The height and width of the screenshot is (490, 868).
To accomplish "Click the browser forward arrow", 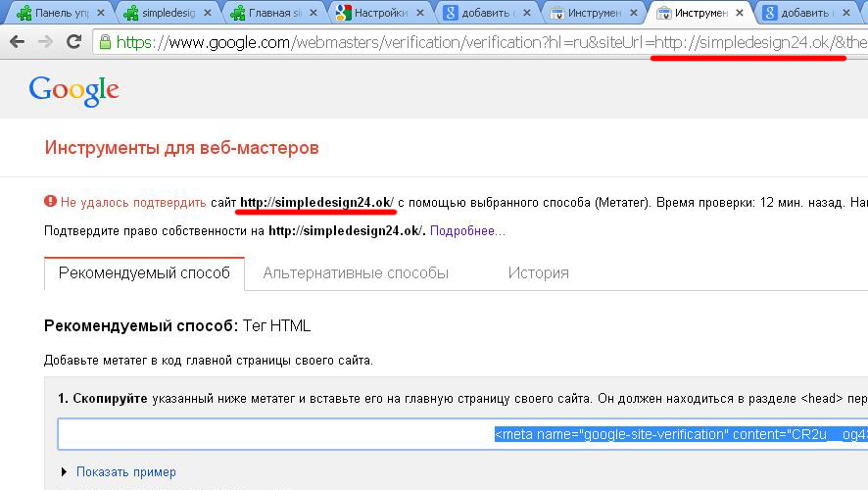I will point(45,41).
